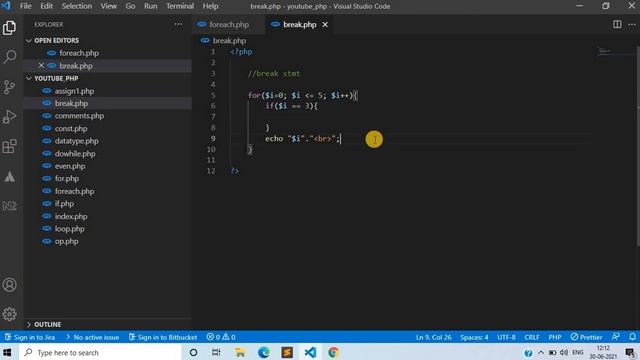Open the Source Control view
Viewport: 640px width, 360px height.
(x=9, y=87)
